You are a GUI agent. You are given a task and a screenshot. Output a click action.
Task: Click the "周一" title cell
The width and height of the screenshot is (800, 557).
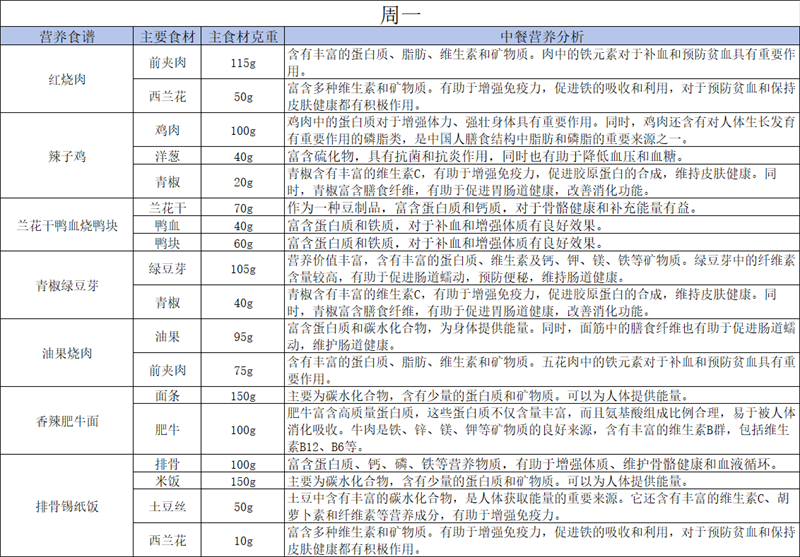coord(400,14)
